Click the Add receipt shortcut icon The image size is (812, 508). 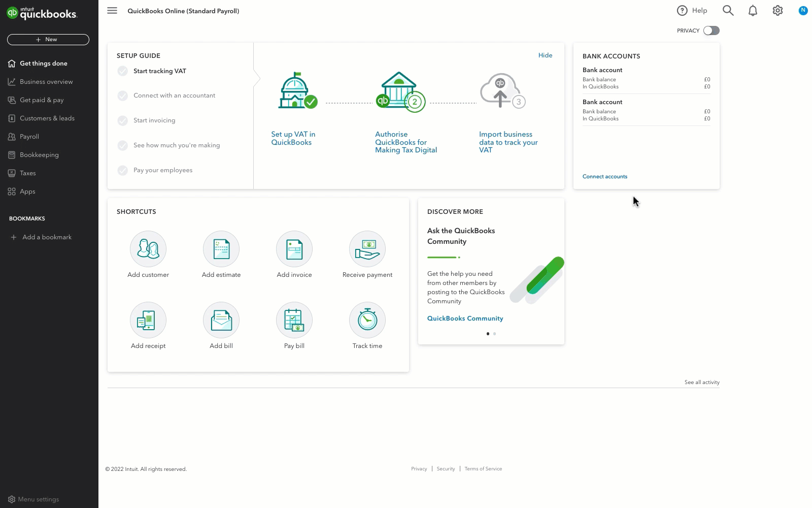148,320
